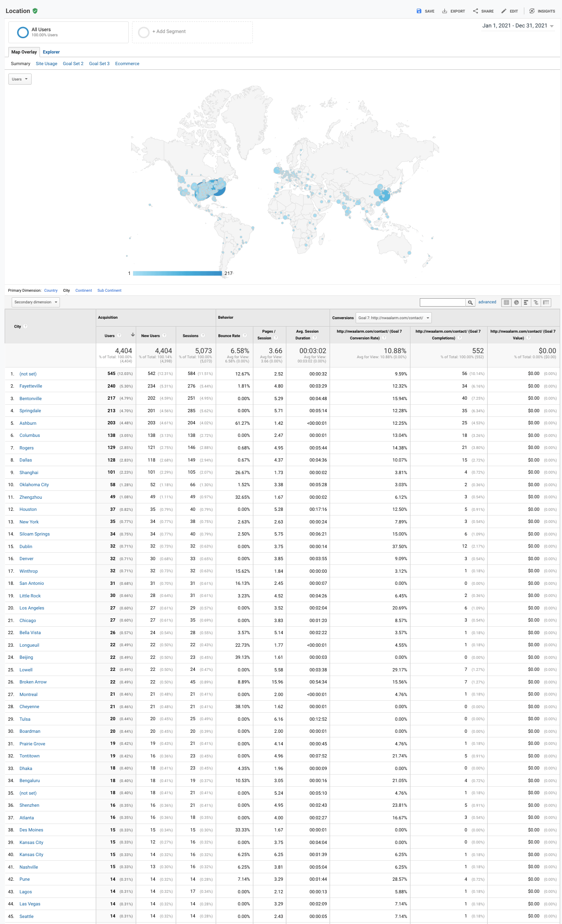The image size is (562, 924).
Task: Set primary dimension to Continent
Action: (84, 290)
